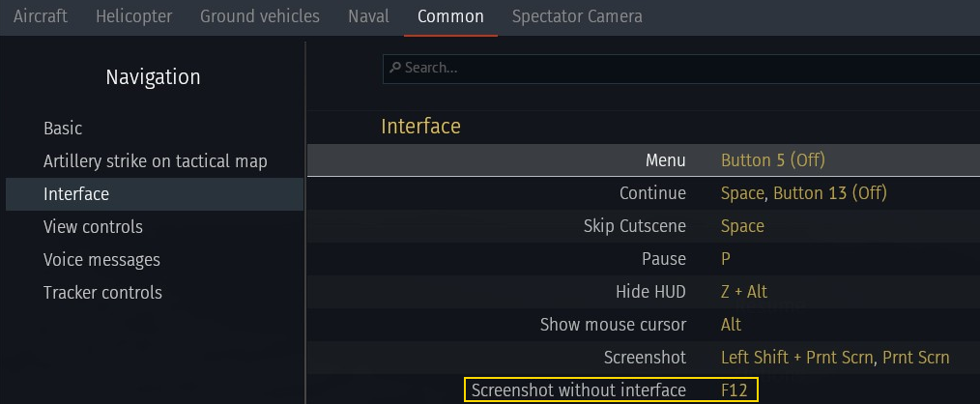Click the search magnifier icon

[394, 68]
